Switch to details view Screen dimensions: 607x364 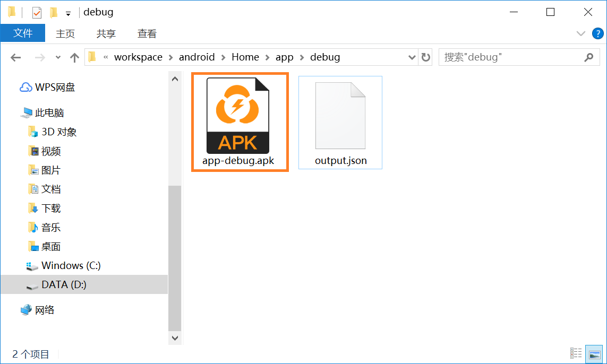click(x=576, y=353)
